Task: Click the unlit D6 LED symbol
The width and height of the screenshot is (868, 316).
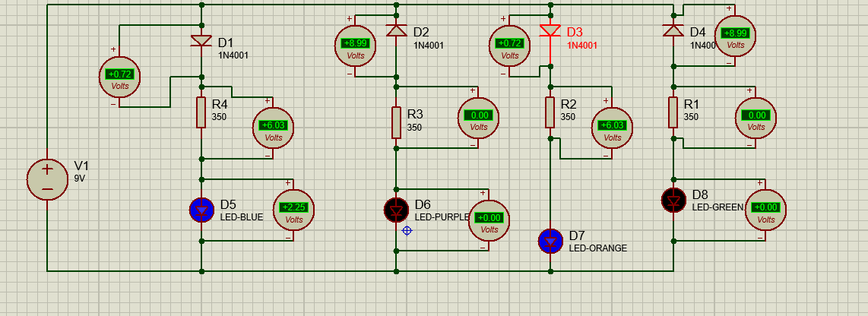Action: coord(396,210)
